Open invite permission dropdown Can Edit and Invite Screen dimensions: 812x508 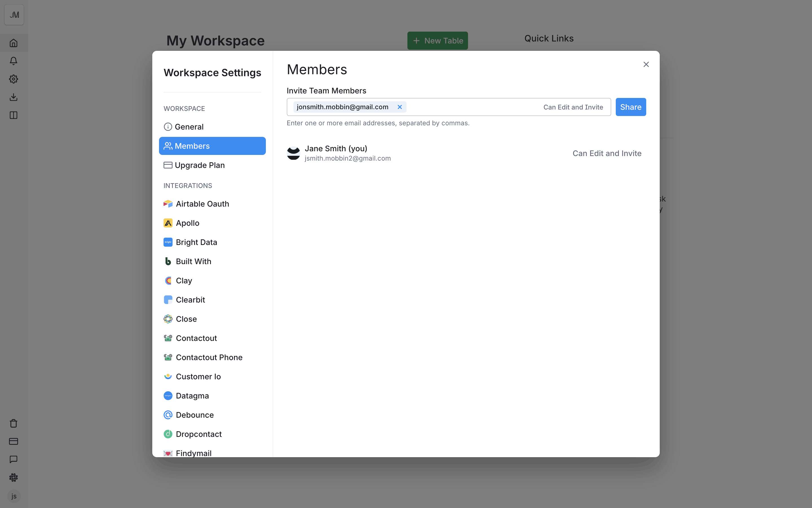[x=573, y=107]
